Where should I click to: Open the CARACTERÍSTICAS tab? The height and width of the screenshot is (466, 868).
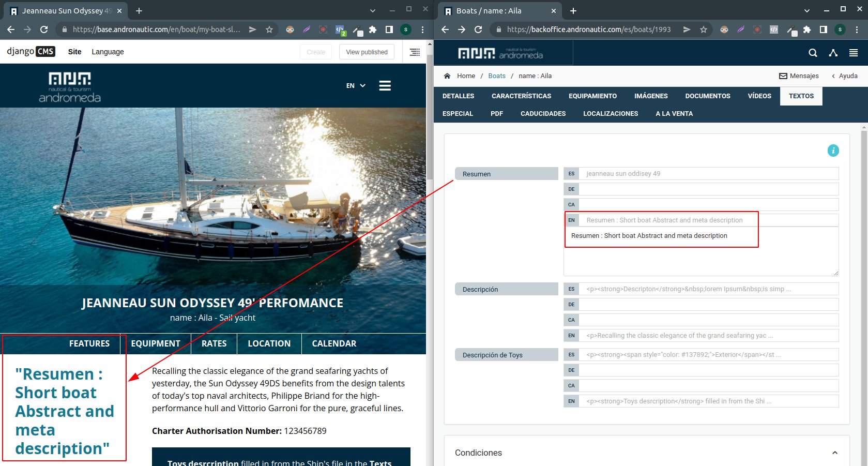click(521, 96)
